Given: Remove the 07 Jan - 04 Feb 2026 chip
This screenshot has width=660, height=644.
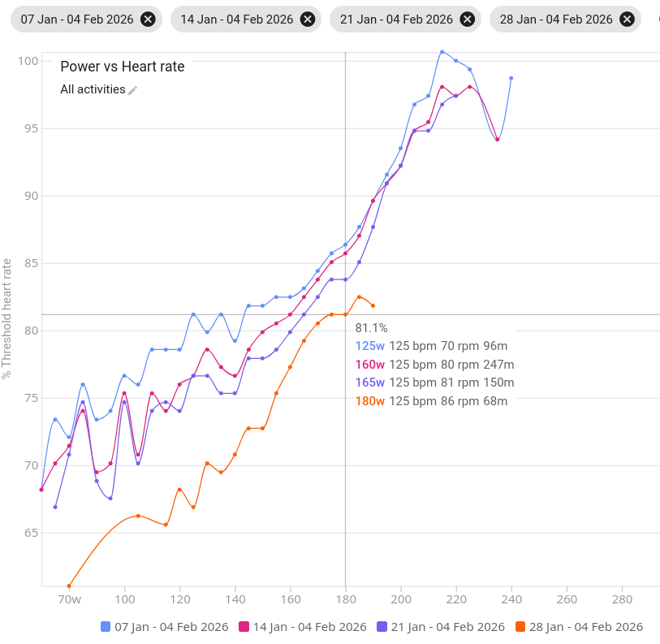Looking at the screenshot, I should coord(148,19).
